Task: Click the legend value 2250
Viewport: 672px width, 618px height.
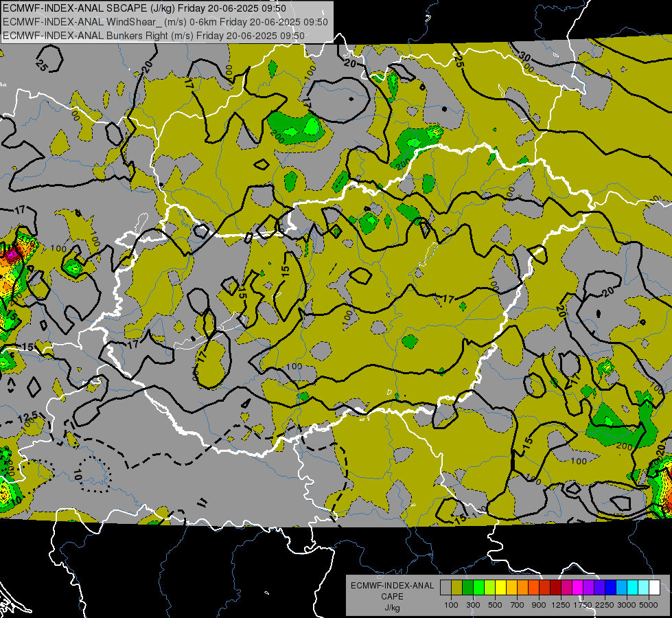Action: [x=604, y=605]
